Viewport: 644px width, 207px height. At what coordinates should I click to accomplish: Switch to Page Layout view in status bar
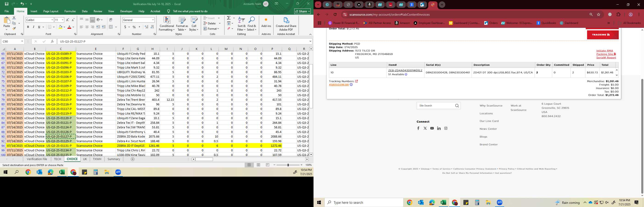[x=258, y=165]
